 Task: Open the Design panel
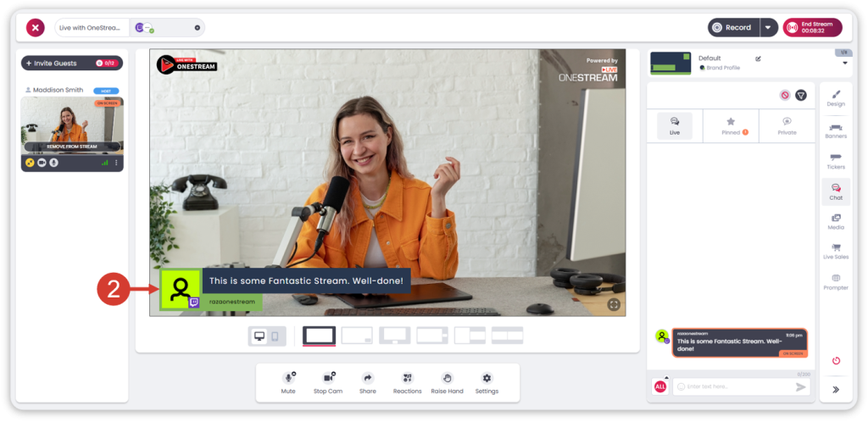click(836, 98)
